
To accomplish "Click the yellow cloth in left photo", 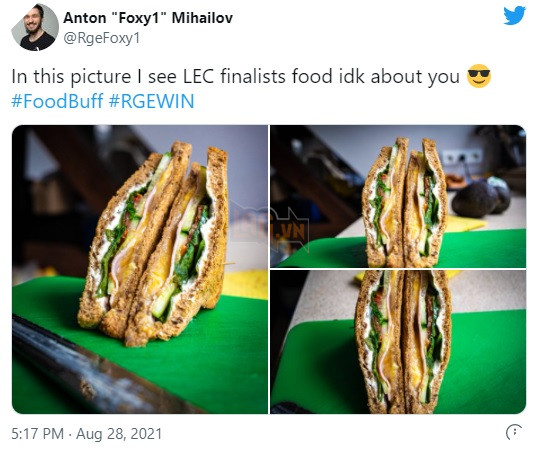I will [x=245, y=283].
